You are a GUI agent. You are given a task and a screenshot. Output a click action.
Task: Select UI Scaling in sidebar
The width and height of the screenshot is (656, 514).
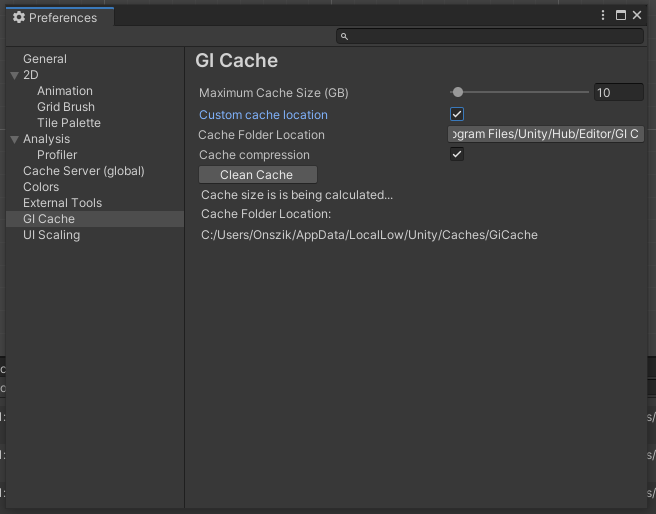51,235
